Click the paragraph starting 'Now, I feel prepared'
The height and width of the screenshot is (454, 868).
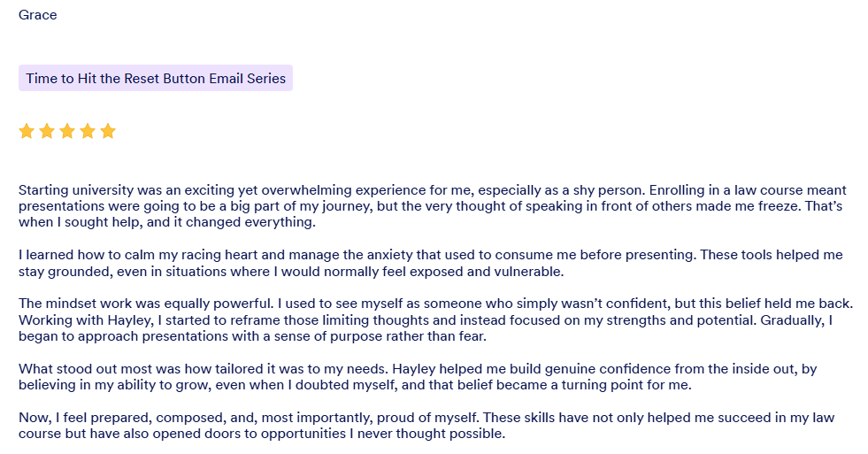[354, 426]
